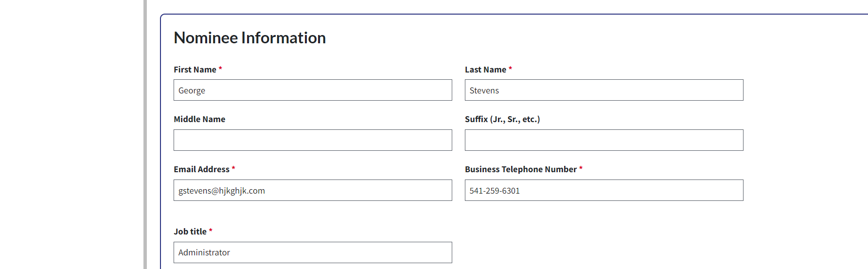Image resolution: width=868 pixels, height=269 pixels.
Task: Focus the Email Address field
Action: point(313,191)
